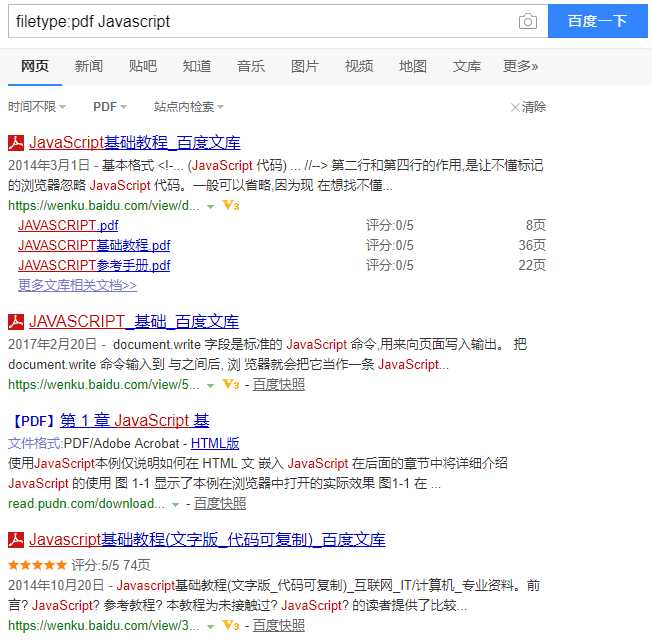The image size is (652, 640).
Task: Open the 贴吧 tab
Action: (x=143, y=66)
